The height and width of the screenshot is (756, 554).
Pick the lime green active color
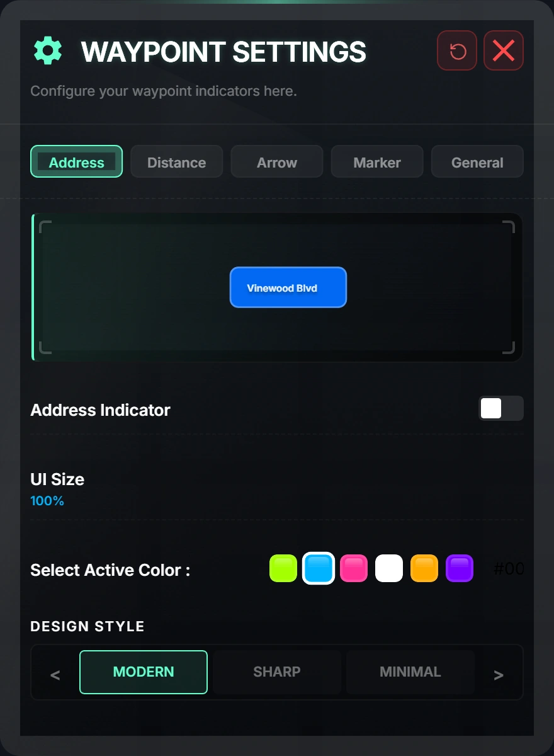283,568
